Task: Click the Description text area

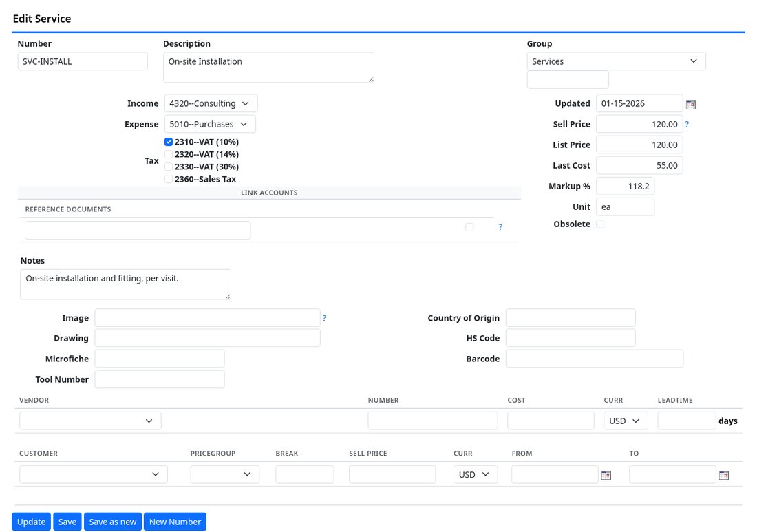Action: pos(268,67)
